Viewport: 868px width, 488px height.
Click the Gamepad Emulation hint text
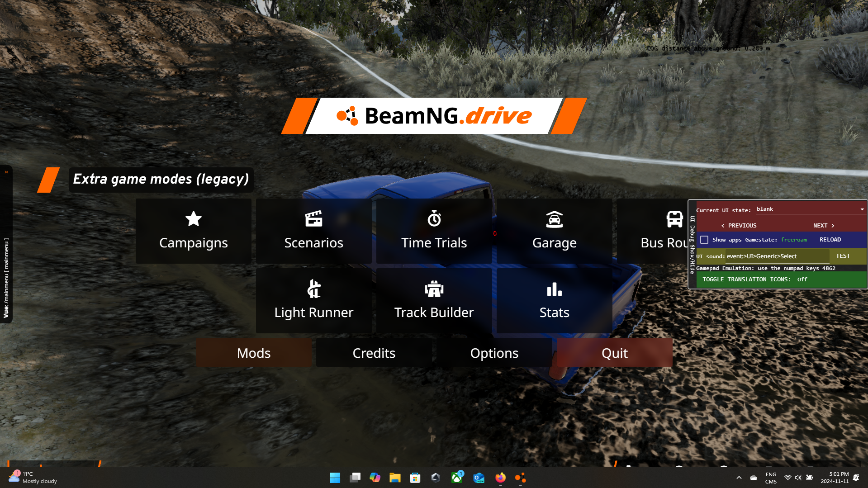pyautogui.click(x=765, y=268)
